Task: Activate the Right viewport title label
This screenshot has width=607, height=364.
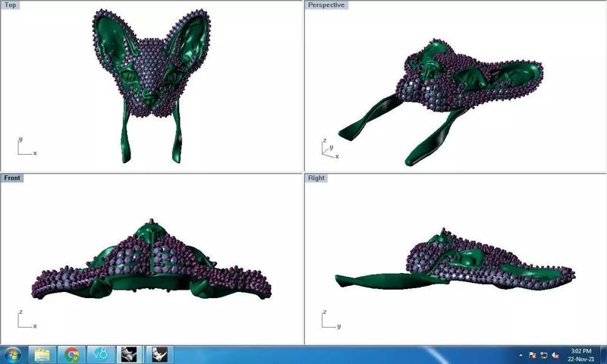Action: [x=316, y=178]
